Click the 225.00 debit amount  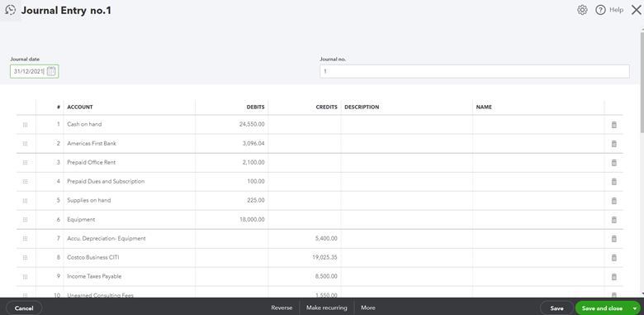256,200
